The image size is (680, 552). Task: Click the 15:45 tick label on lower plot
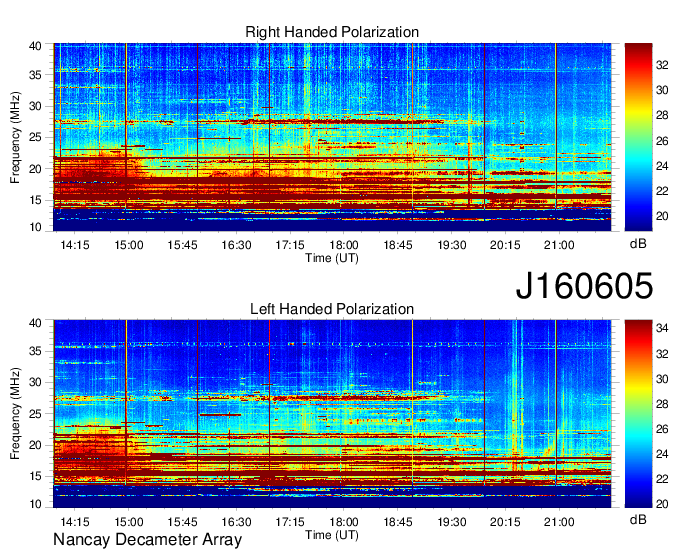pyautogui.click(x=182, y=522)
